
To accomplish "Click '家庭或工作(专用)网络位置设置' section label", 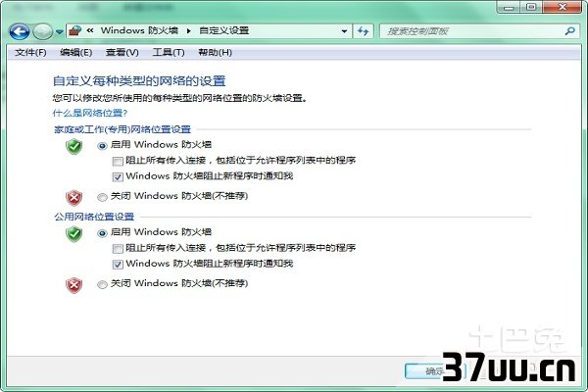I will point(122,129).
